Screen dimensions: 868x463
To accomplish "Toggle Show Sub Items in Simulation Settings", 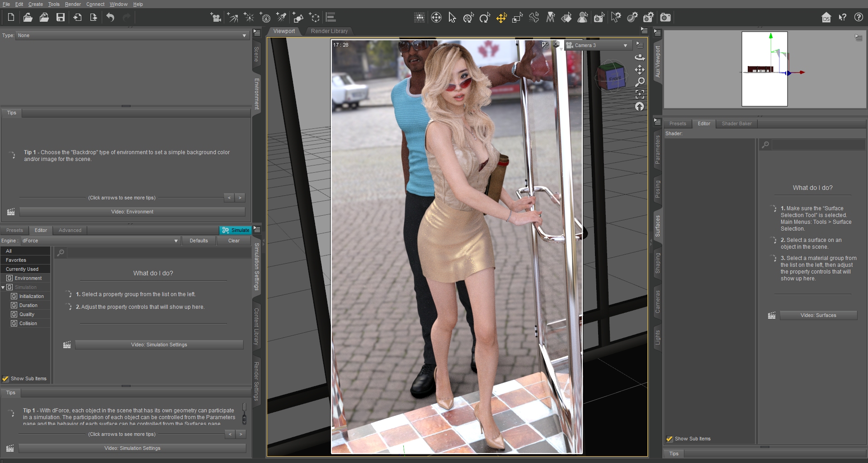I will (x=5, y=379).
